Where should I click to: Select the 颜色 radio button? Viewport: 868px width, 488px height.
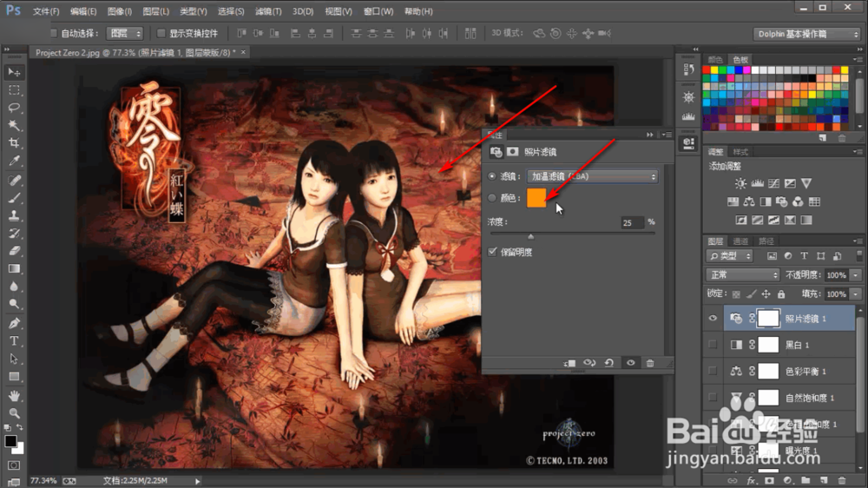point(492,198)
